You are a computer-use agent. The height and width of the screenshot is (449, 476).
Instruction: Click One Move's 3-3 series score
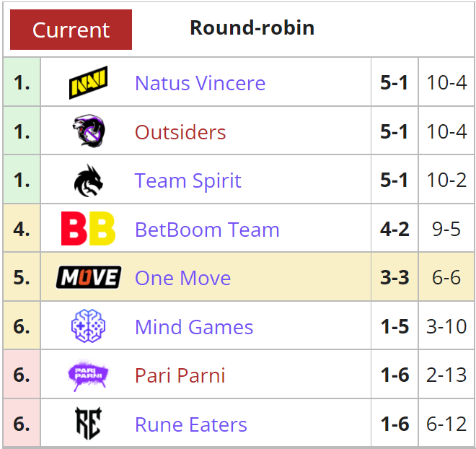(x=395, y=277)
